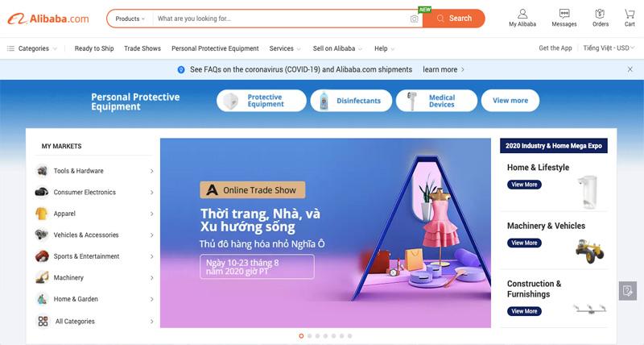Open the Messages icon
Viewport: 644px width, 345px height.
coord(564,18)
